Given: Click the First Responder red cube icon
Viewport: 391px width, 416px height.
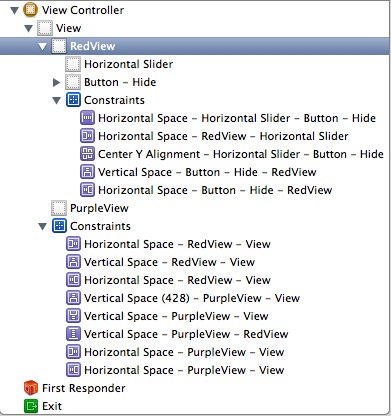Looking at the screenshot, I should pyautogui.click(x=31, y=388).
